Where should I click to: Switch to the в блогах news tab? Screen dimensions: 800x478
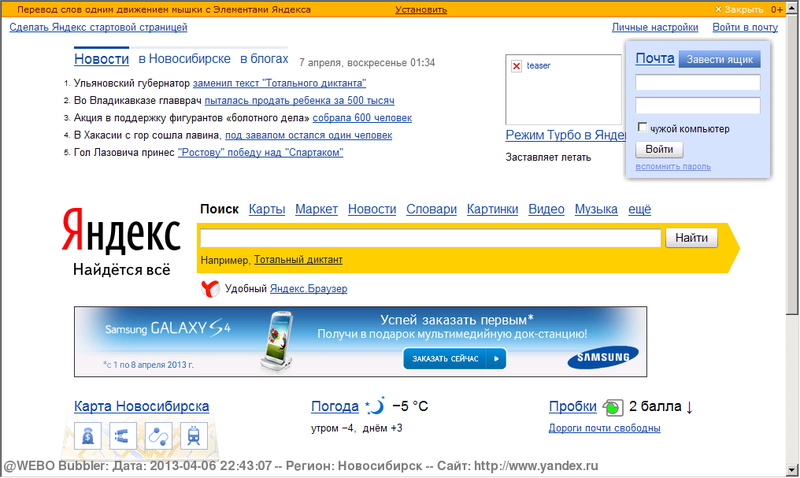[264, 59]
